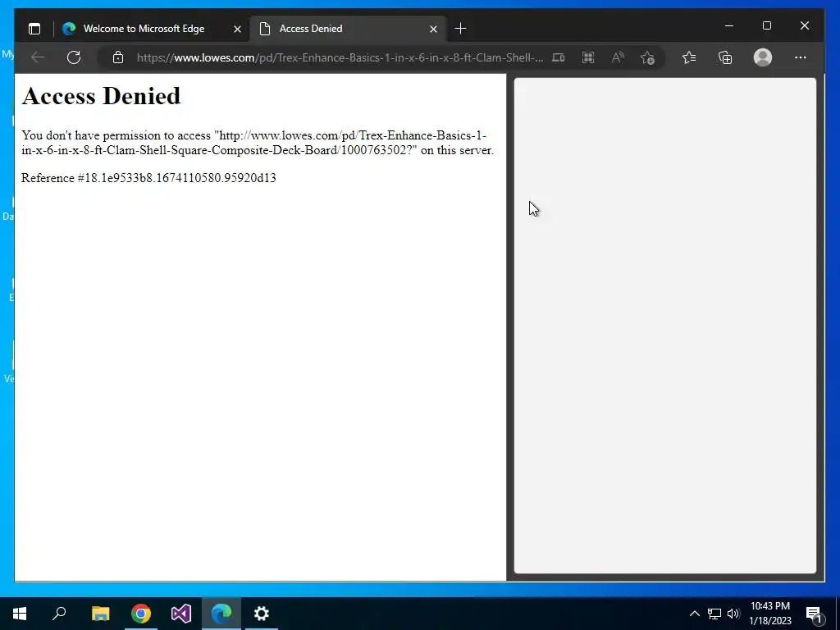Open Collections panel
The image size is (840, 630).
point(725,57)
